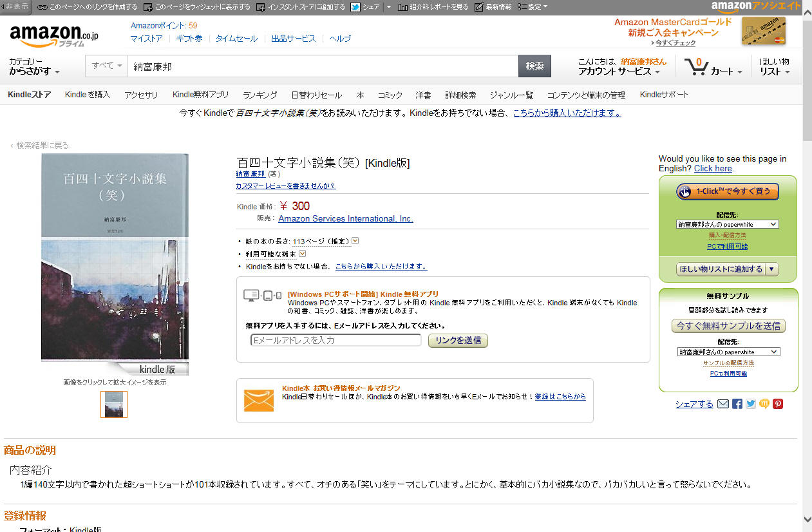Click 今すぐ無料サンプルを送信 button
This screenshot has width=812, height=532.
point(728,326)
